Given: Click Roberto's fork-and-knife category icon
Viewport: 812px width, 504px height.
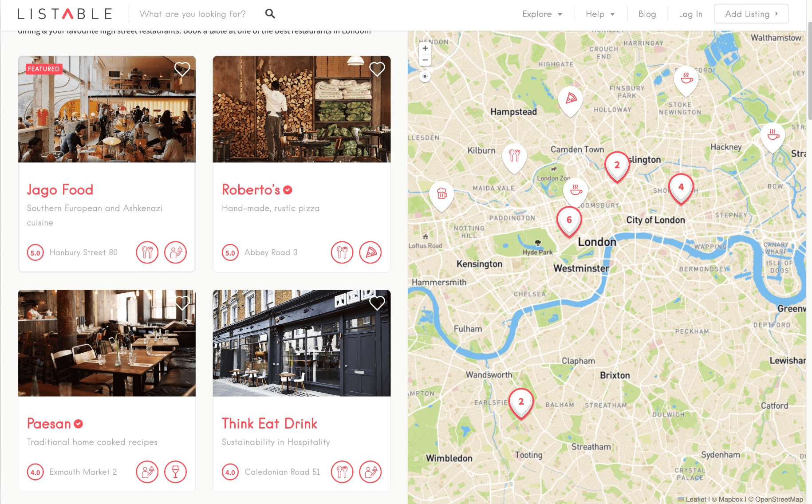Looking at the screenshot, I should 342,252.
